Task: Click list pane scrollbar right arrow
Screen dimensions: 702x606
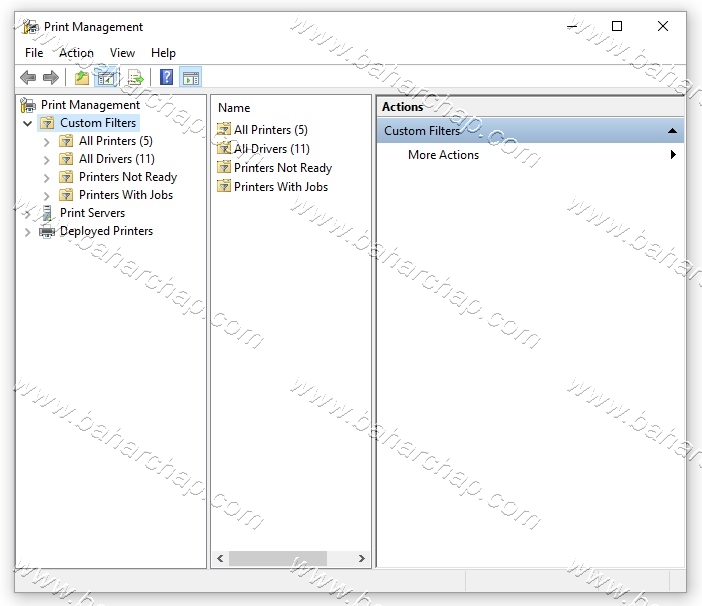Action: [362, 558]
